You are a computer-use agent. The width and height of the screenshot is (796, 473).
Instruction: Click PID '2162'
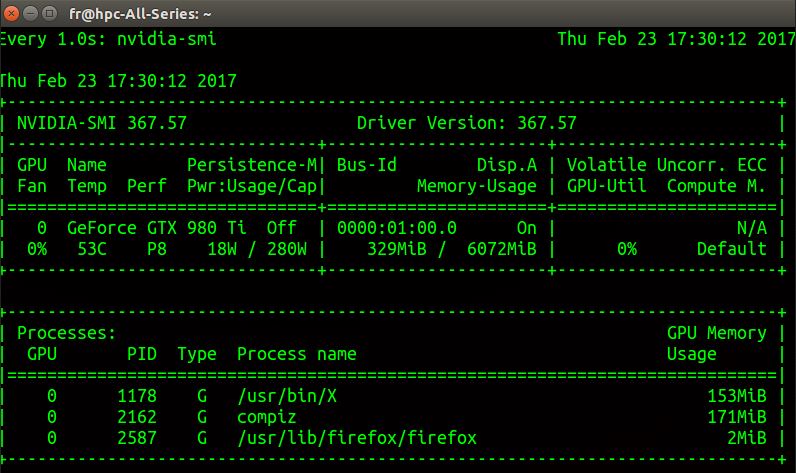click(x=137, y=417)
